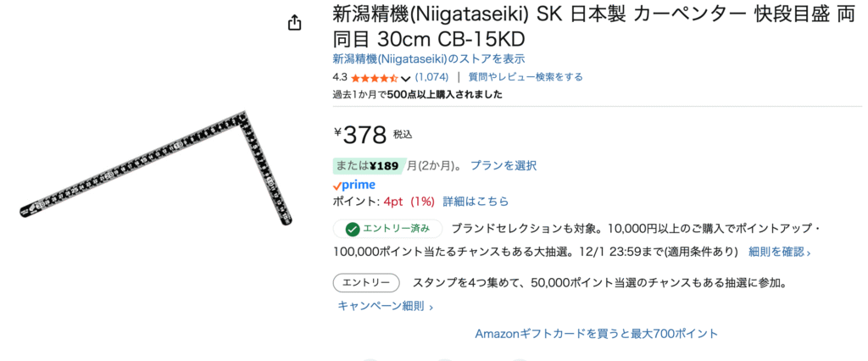Viewport: 868px width, 361px height.
Task: Click the green checkmark in エントリー済み badge
Action: coord(351,228)
